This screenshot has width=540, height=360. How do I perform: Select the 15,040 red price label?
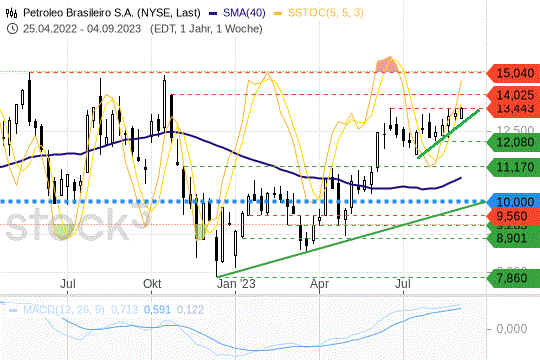point(513,73)
